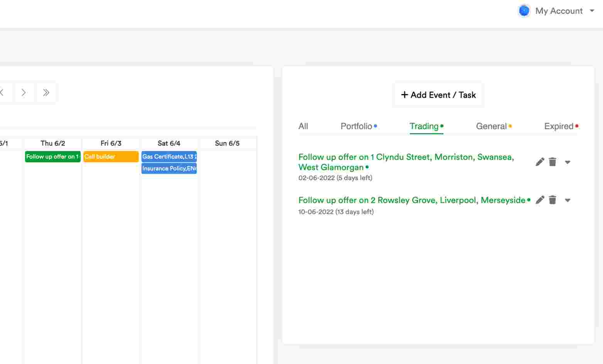Show the Expired tasks tab
The height and width of the screenshot is (364, 603).
click(x=559, y=126)
